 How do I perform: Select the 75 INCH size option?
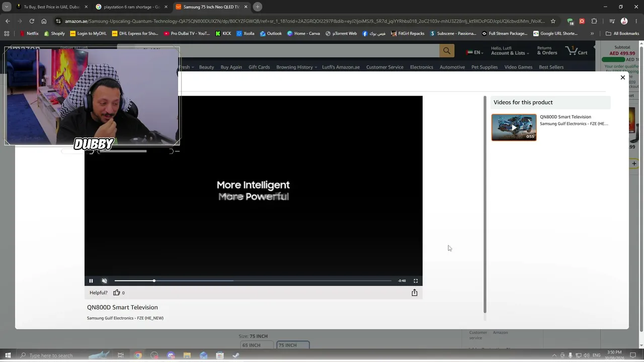coord(293,345)
